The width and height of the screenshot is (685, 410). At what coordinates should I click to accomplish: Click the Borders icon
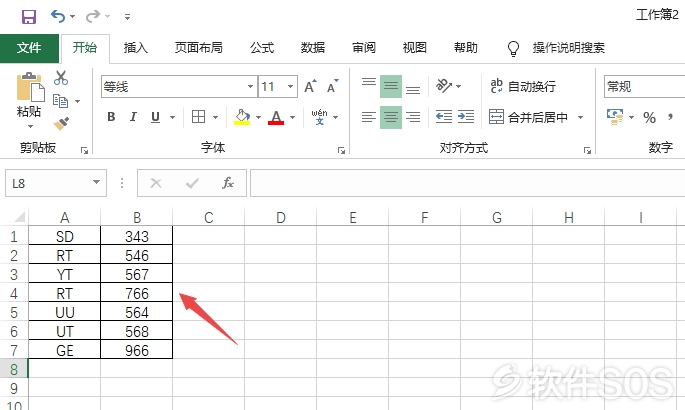198,117
